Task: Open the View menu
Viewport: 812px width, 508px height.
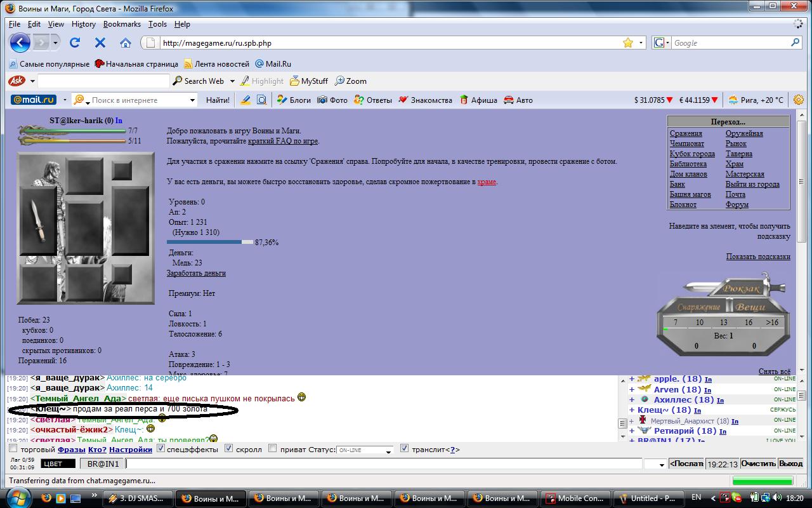Action: (x=56, y=24)
